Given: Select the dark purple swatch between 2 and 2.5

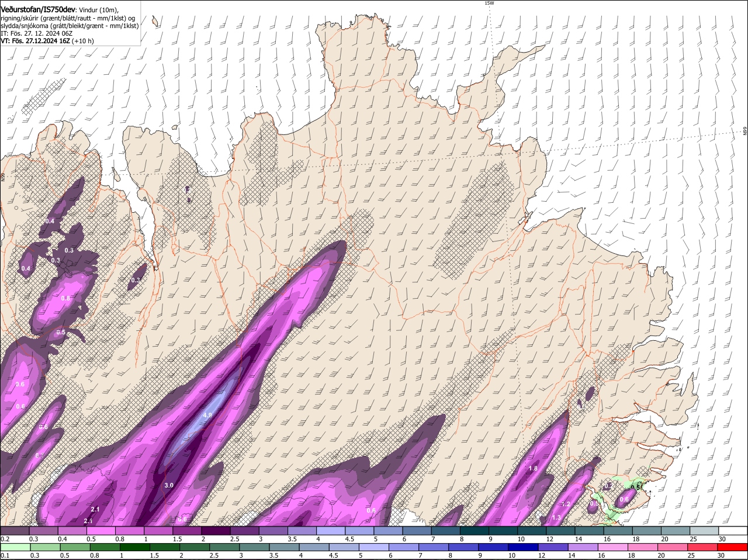Looking at the screenshot, I should click(215, 531).
